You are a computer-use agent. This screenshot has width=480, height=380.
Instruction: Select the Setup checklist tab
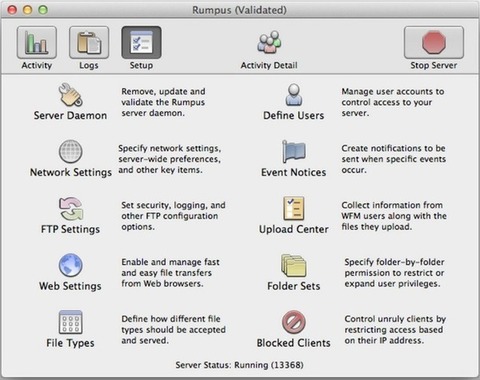click(141, 43)
